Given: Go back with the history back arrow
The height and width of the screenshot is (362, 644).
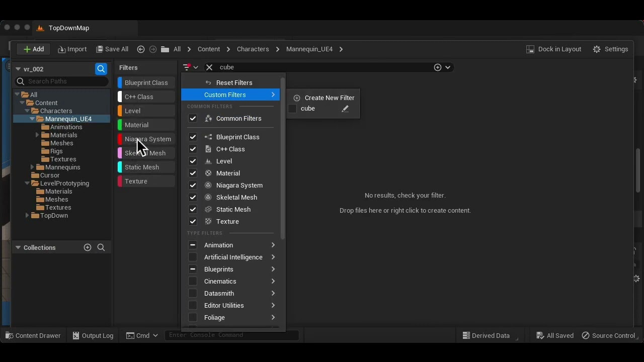Looking at the screenshot, I should coord(141,49).
